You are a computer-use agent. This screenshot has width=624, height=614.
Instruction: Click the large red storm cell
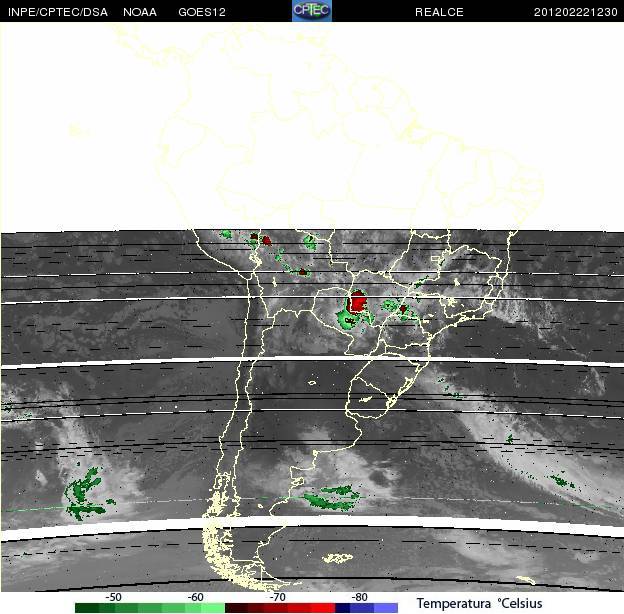(x=357, y=301)
